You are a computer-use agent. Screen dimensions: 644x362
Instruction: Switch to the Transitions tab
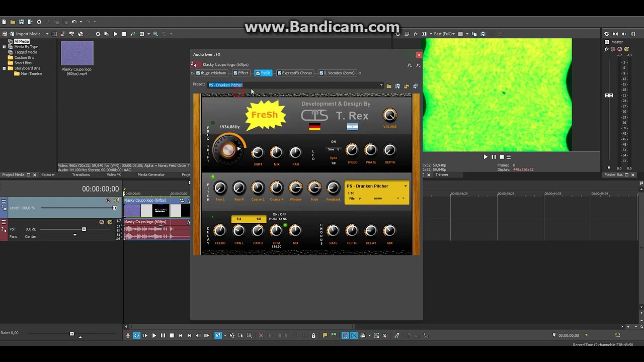click(x=80, y=174)
